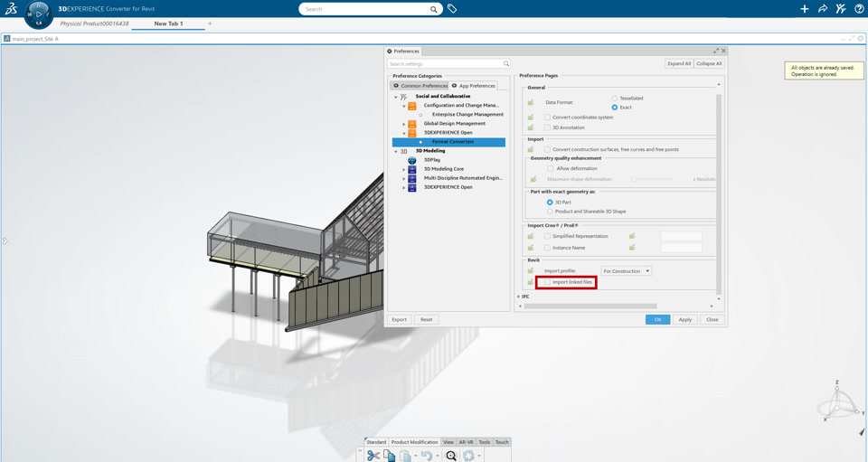Click Collapse All button

tap(709, 63)
